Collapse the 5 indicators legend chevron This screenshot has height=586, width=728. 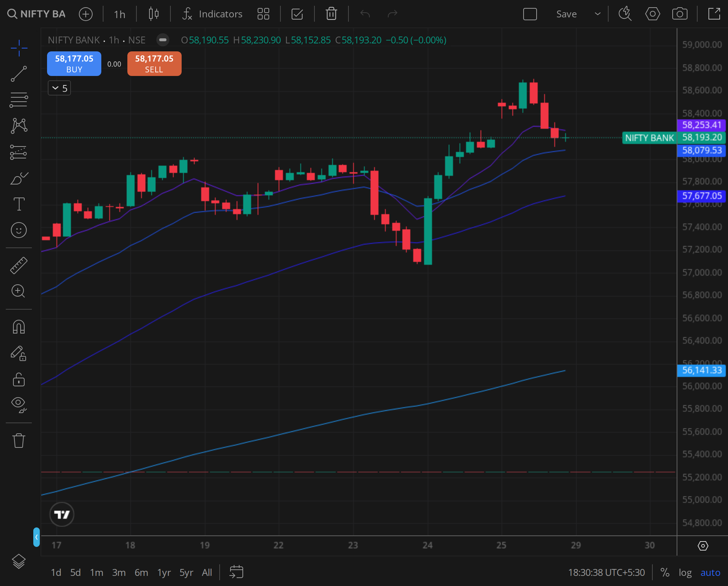click(x=59, y=88)
